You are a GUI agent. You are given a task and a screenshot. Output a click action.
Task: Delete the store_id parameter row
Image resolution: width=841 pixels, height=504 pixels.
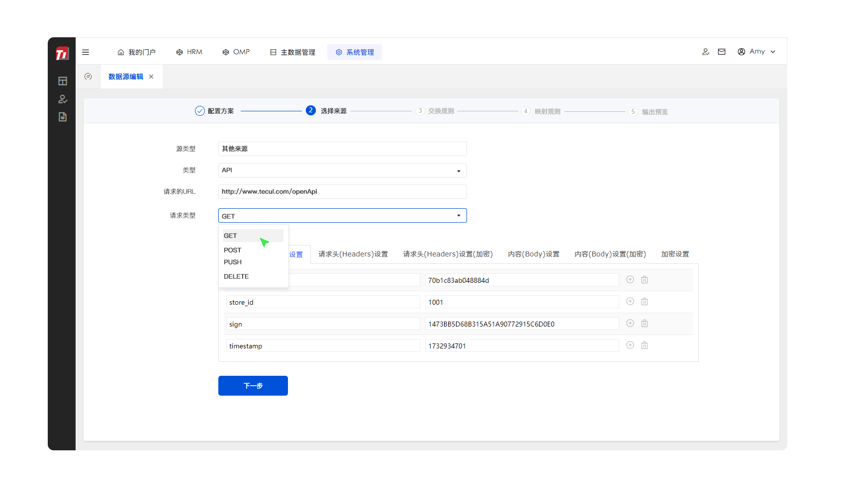[645, 302]
